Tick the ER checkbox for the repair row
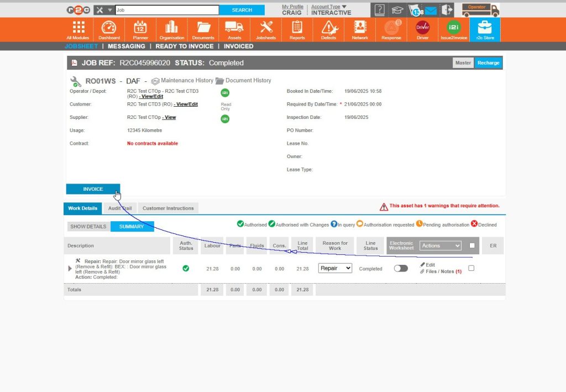 (x=471, y=267)
